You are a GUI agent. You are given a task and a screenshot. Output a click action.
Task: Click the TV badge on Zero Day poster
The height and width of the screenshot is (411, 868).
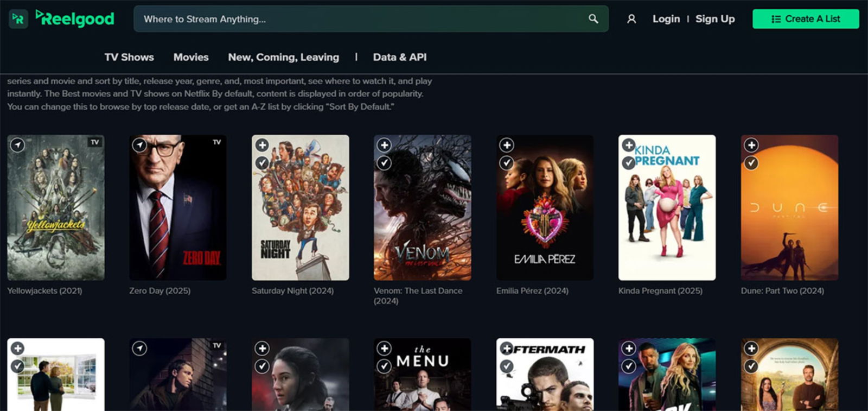[x=217, y=142]
